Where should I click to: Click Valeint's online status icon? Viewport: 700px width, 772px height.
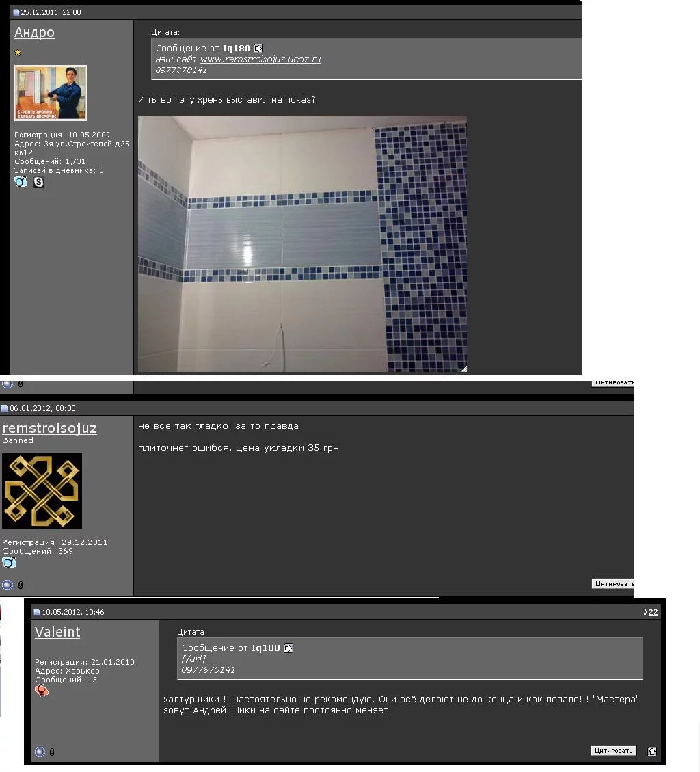(40, 751)
